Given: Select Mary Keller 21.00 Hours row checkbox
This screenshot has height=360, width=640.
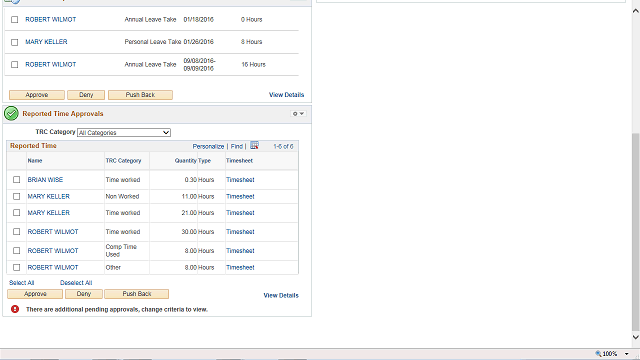Looking at the screenshot, I should (17, 213).
